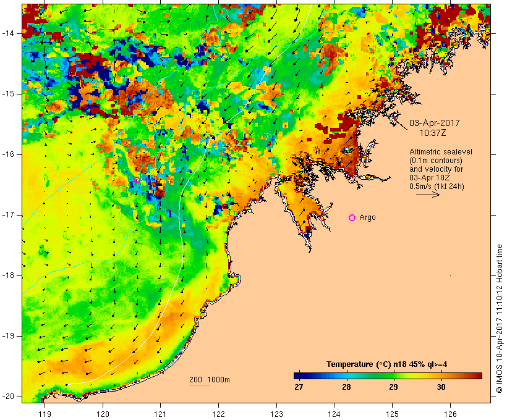Click longitude label 121
507x420 pixels.
click(160, 414)
